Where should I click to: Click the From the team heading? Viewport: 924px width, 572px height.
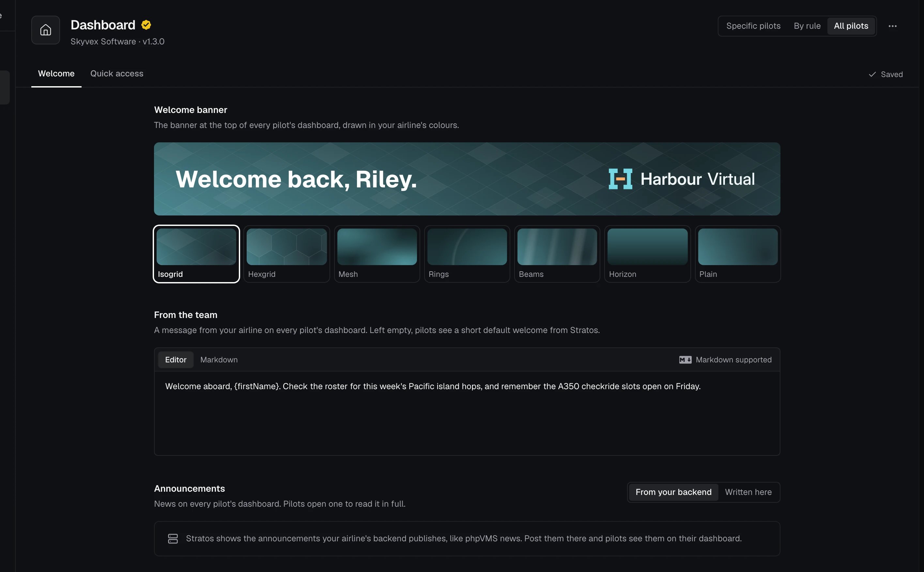click(186, 315)
